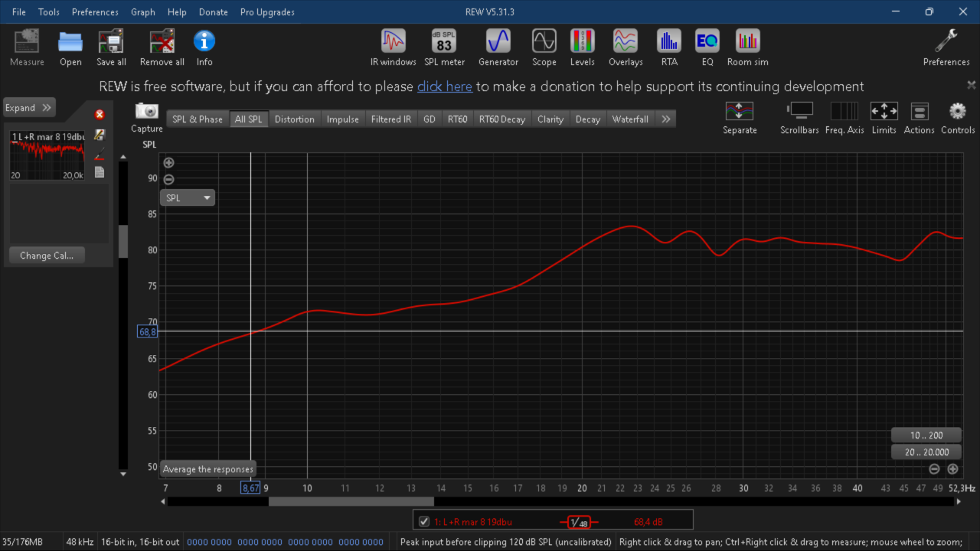Open Preferences wrench icon

click(x=946, y=47)
